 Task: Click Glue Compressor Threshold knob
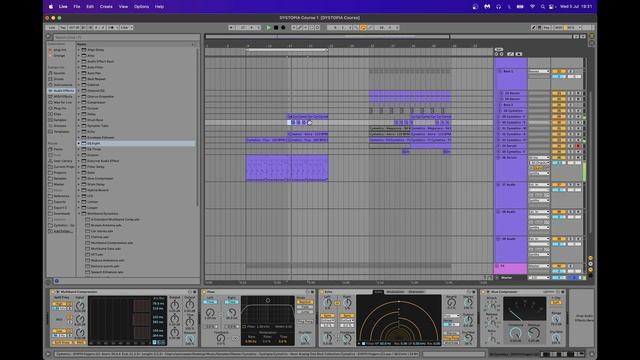515,333
